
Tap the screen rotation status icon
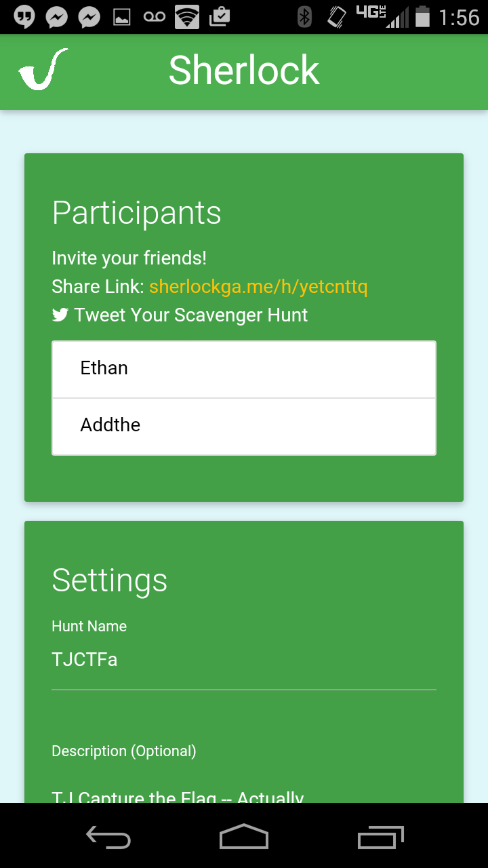[337, 17]
